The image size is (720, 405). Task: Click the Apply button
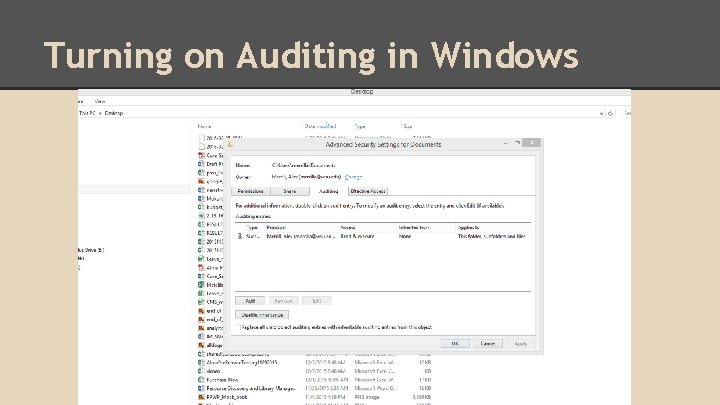[521, 343]
